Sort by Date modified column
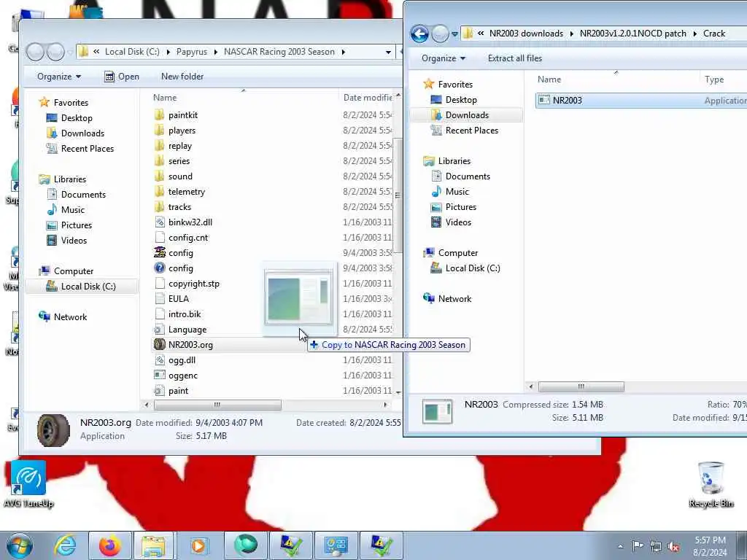747x560 pixels. [x=368, y=98]
